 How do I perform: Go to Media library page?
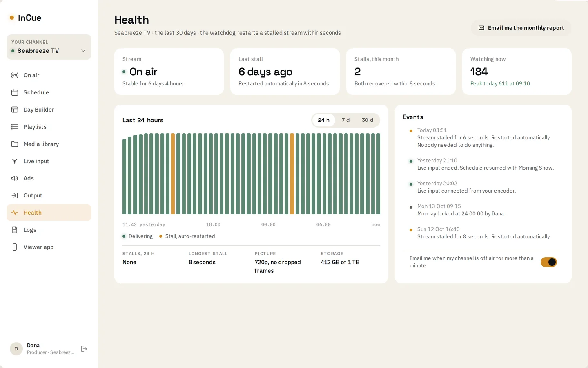49,144
